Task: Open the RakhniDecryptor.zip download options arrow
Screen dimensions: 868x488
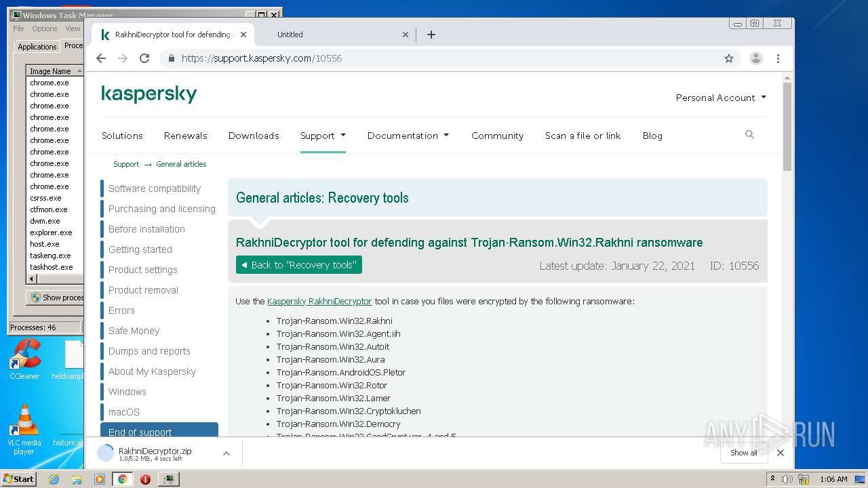Action: pyautogui.click(x=226, y=453)
